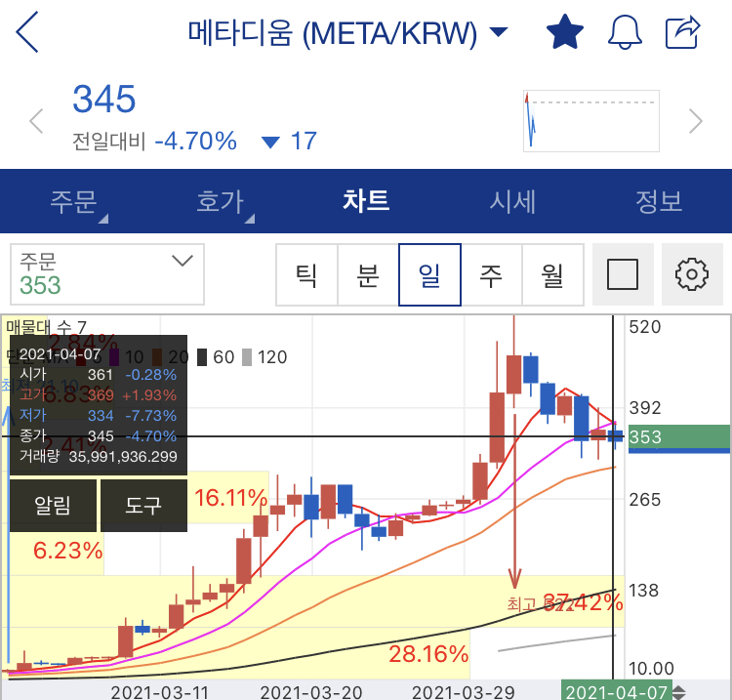The image size is (732, 700).
Task: Select 분 chart interval
Action: (x=368, y=274)
